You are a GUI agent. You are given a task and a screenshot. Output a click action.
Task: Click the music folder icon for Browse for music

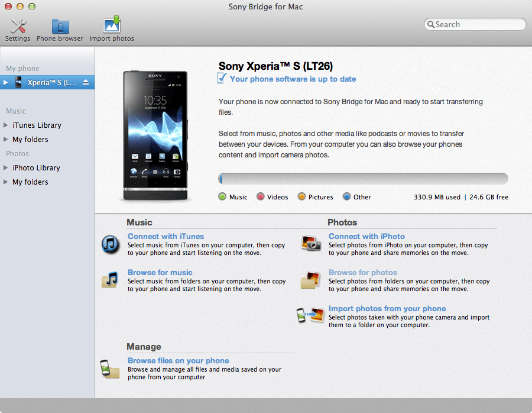[x=109, y=280]
